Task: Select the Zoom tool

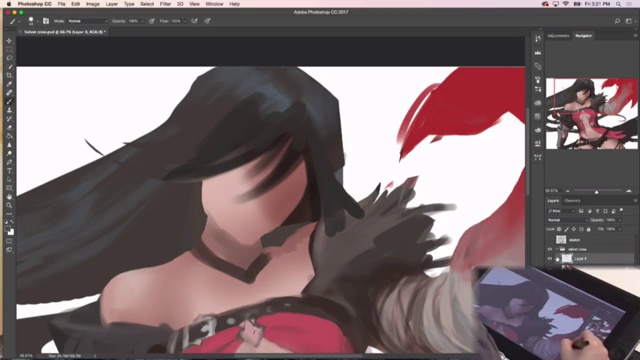Action: (9, 205)
